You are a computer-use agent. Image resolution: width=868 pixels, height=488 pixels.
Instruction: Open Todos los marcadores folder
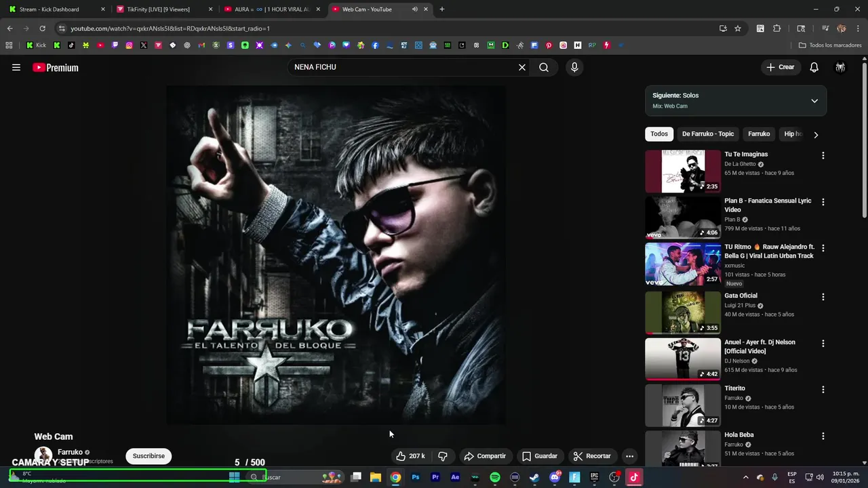830,45
